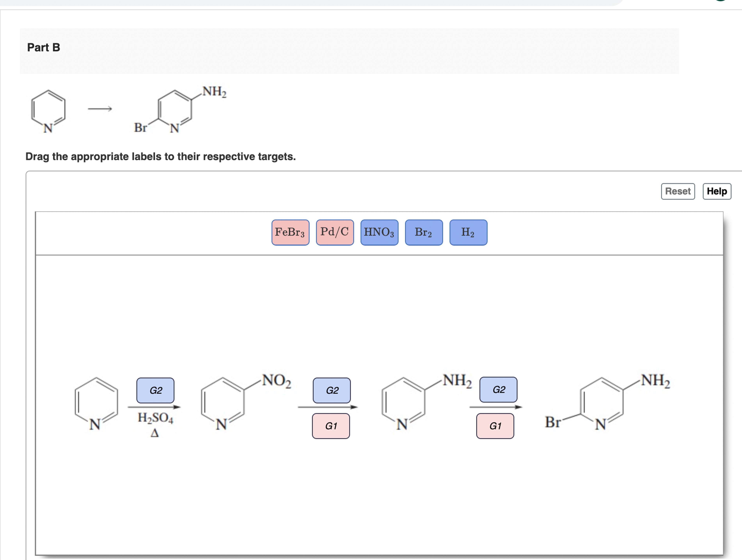Click the H2SO4 text under first arrow
The height and width of the screenshot is (560, 742).
(155, 418)
